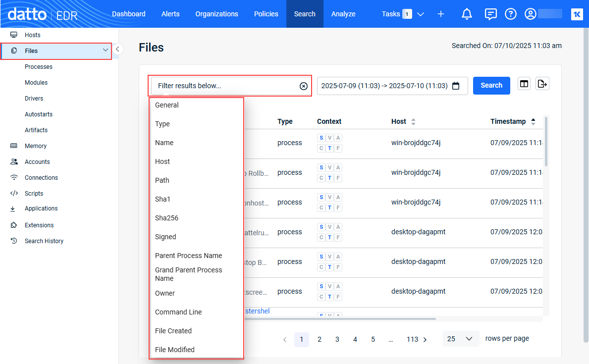Click the help question mark icon
Screen dimensions: 589x364
tap(510, 14)
